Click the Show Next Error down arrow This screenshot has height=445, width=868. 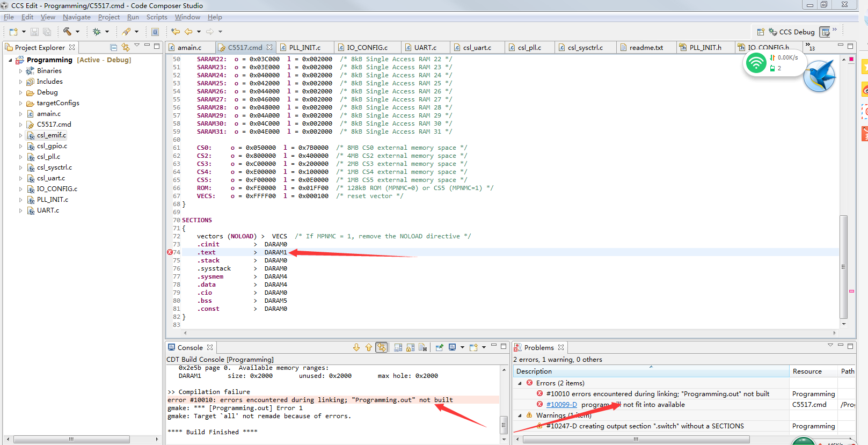point(356,347)
